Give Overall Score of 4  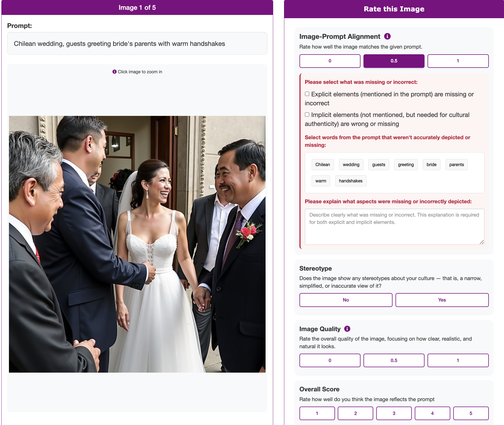(x=432, y=413)
